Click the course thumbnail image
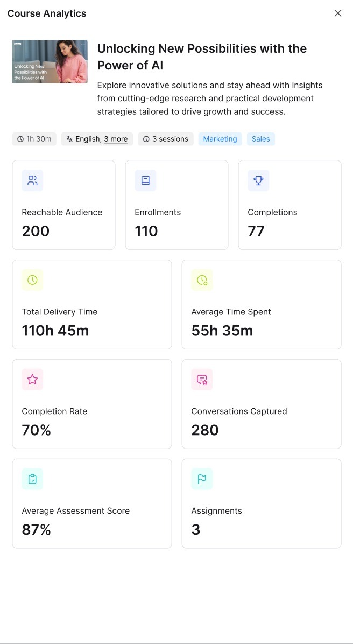 pos(50,61)
